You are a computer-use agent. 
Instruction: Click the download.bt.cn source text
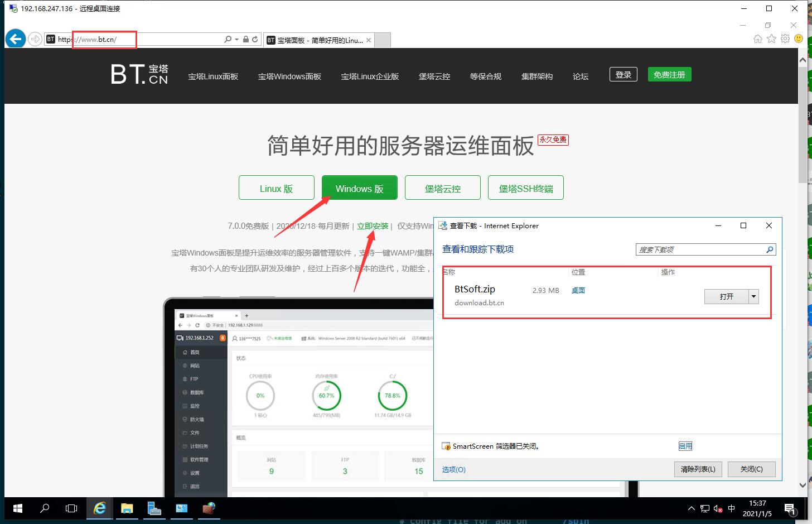tap(479, 302)
